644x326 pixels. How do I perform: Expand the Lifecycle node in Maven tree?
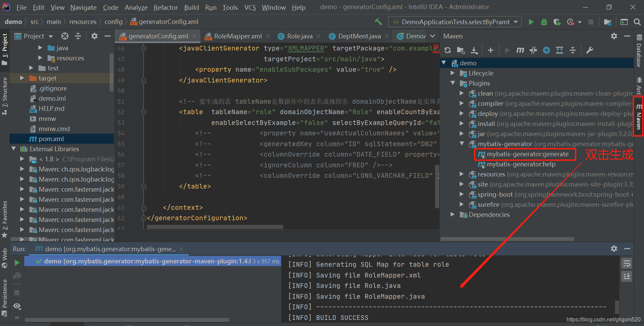pos(453,73)
